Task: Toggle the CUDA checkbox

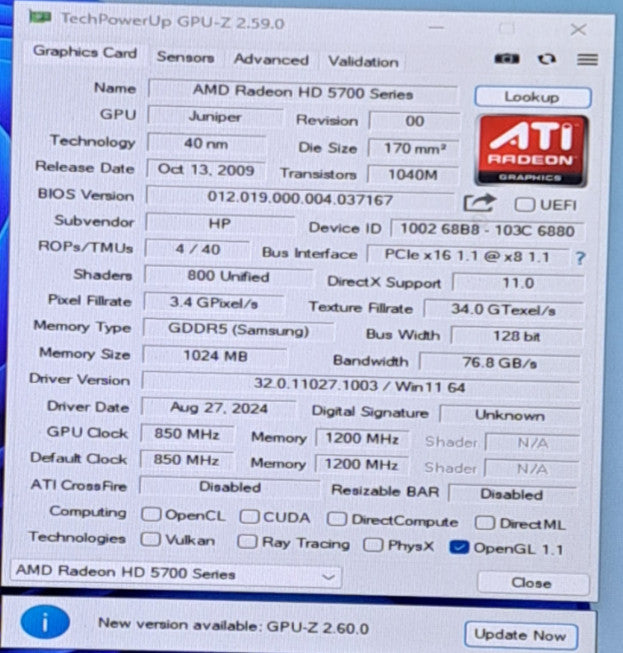Action: point(249,517)
